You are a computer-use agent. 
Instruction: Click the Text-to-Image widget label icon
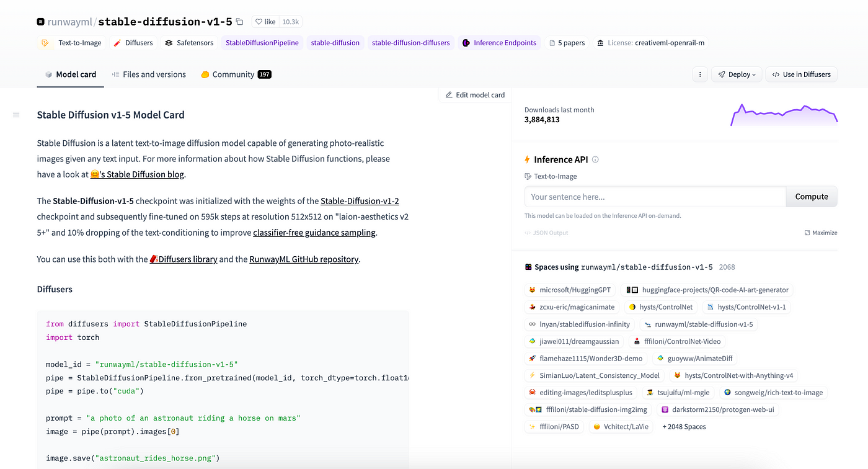point(528,176)
